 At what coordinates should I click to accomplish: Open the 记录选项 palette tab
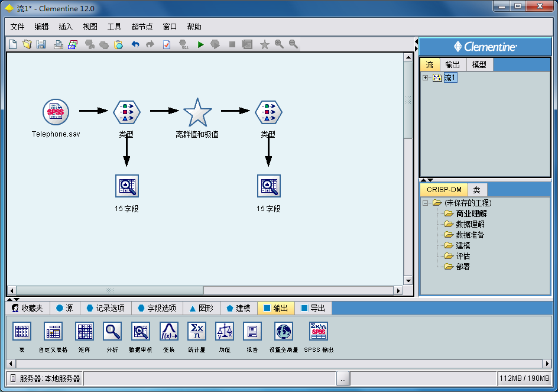(x=106, y=308)
